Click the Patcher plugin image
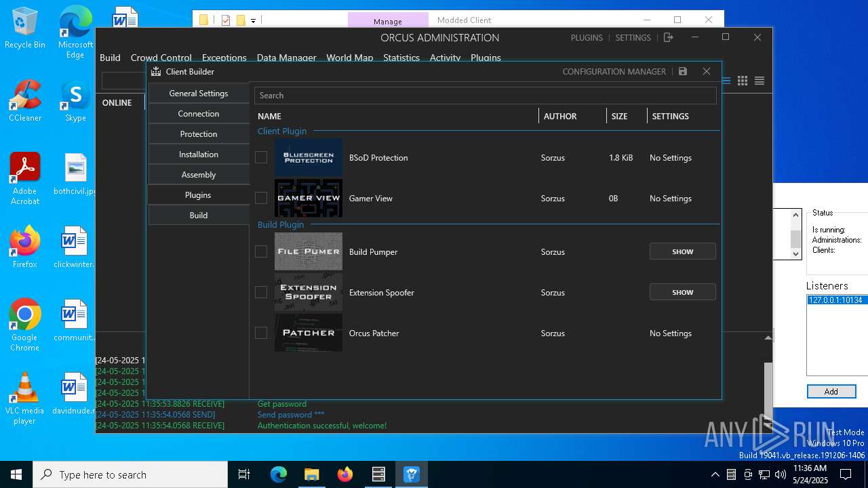Screen dimensions: 868x488 coord(309,333)
